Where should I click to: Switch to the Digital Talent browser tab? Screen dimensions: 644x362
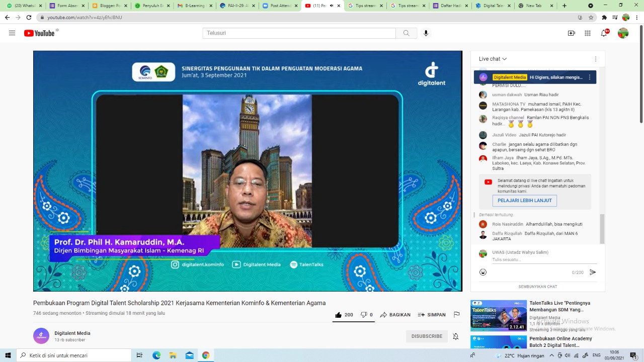493,6
